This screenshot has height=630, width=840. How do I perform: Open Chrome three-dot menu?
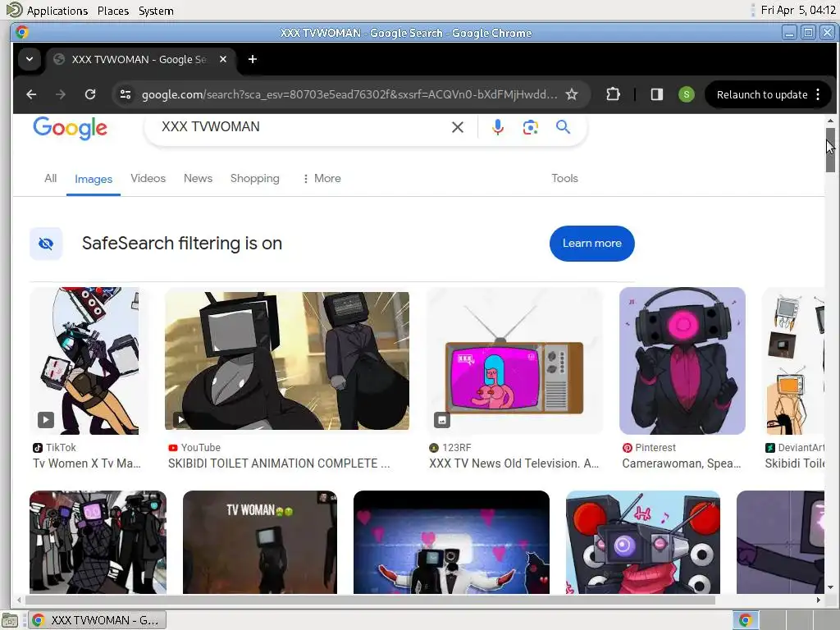tap(818, 95)
